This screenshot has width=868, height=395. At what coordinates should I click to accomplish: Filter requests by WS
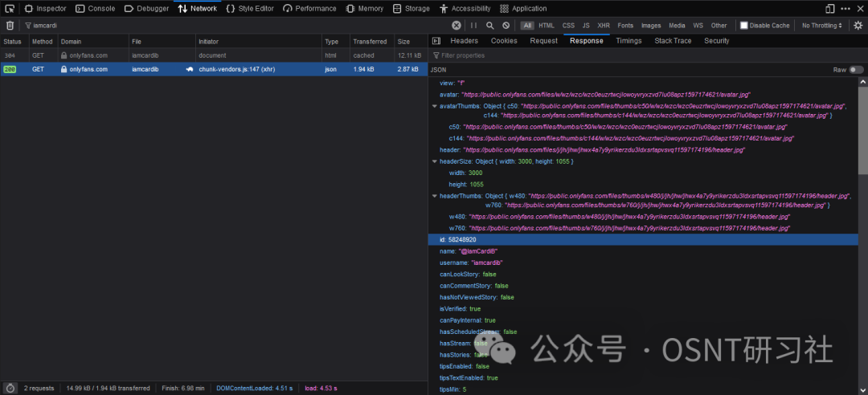698,26
